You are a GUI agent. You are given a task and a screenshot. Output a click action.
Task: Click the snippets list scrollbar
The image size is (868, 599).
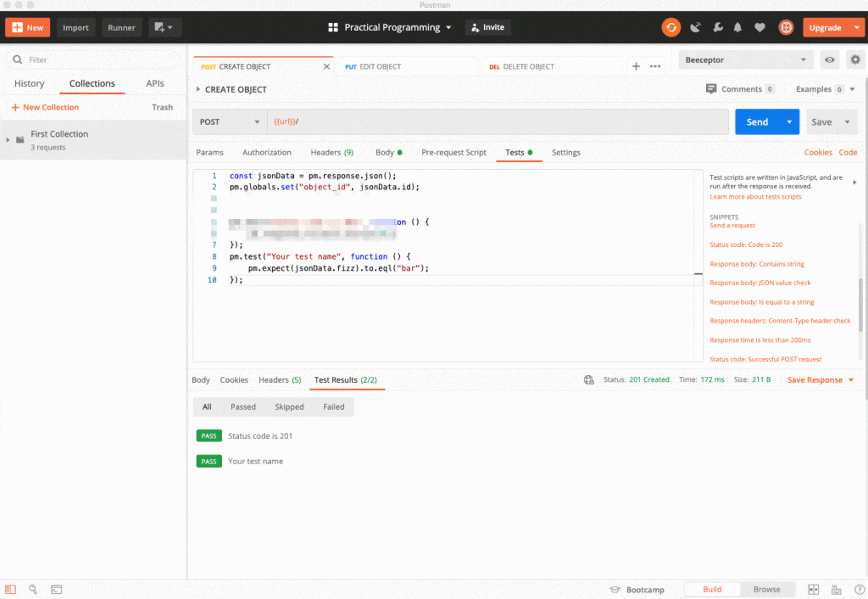point(860,305)
